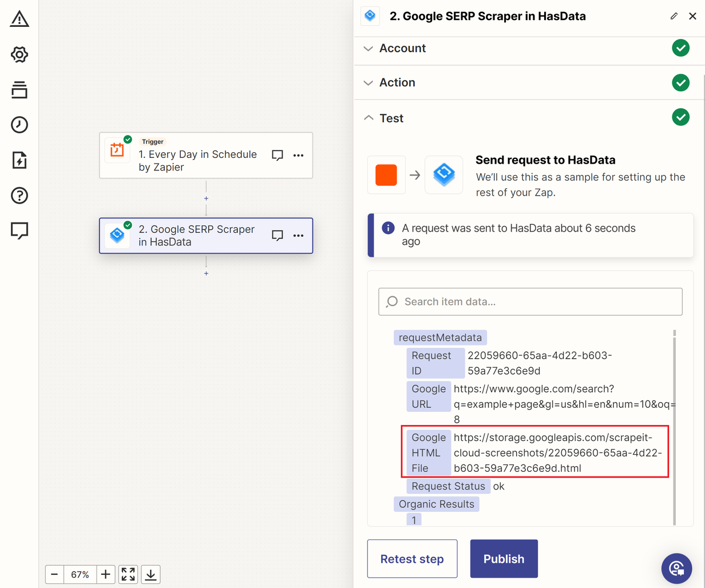Click Schedule by Zapier calendar icon
Viewport: 705px width, 588px height.
117,150
